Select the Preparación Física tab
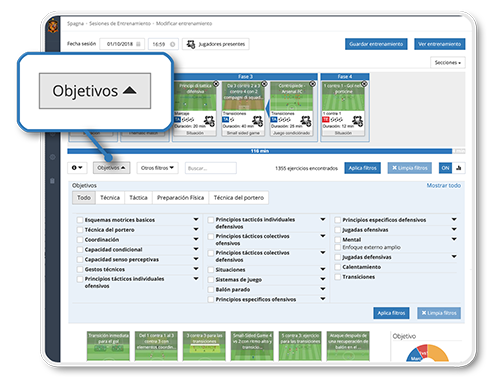 tap(180, 198)
